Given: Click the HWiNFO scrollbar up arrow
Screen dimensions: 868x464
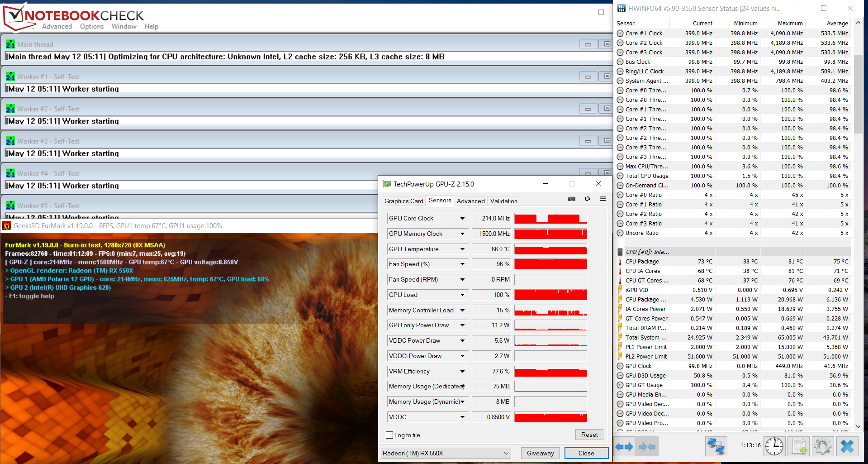Looking at the screenshot, I should (x=859, y=23).
